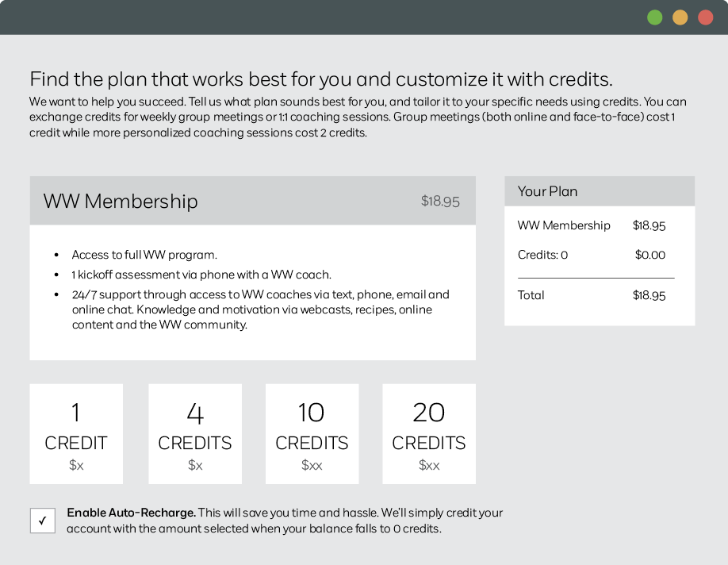Screen dimensions: 728x565
Task: Click the 'Find the plan that works best' heading
Action: [321, 79]
